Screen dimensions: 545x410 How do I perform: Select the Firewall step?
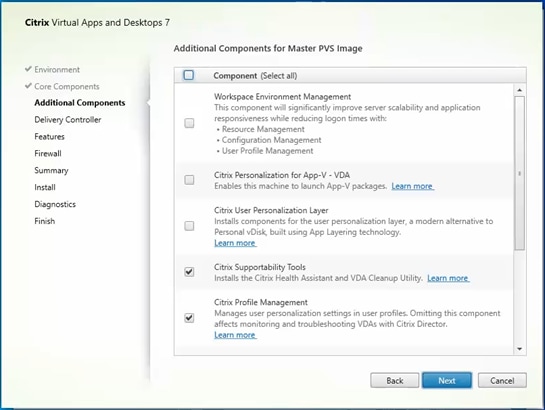pyautogui.click(x=48, y=154)
